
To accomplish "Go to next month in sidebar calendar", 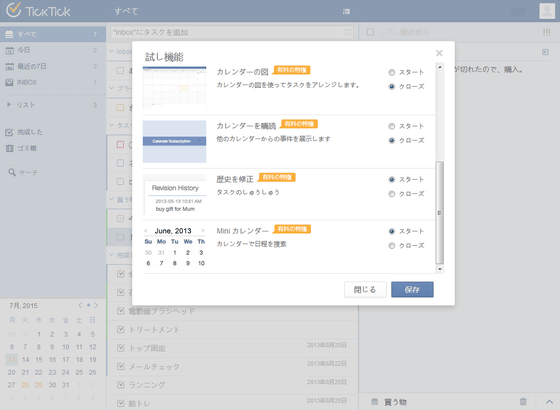I will click(x=96, y=305).
